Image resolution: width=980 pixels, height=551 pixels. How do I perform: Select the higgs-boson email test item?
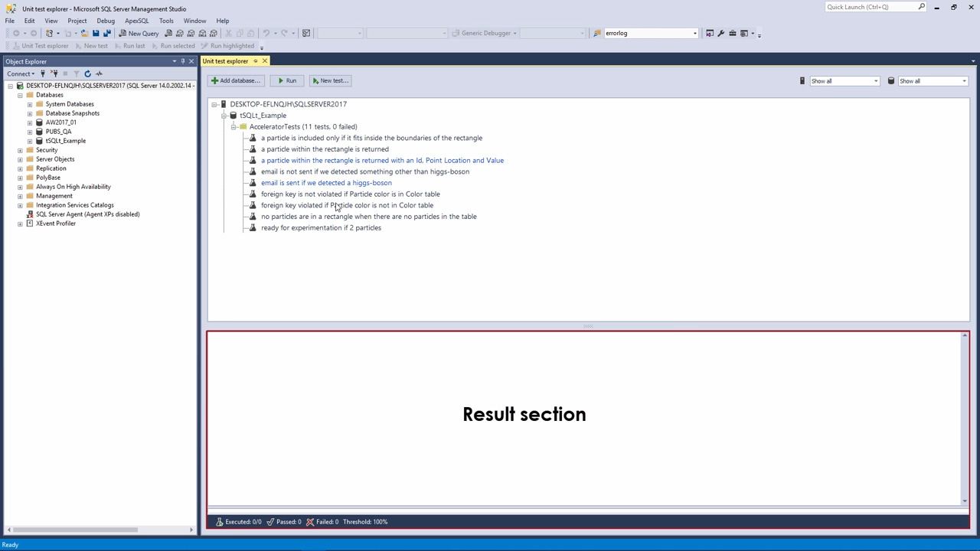(326, 182)
